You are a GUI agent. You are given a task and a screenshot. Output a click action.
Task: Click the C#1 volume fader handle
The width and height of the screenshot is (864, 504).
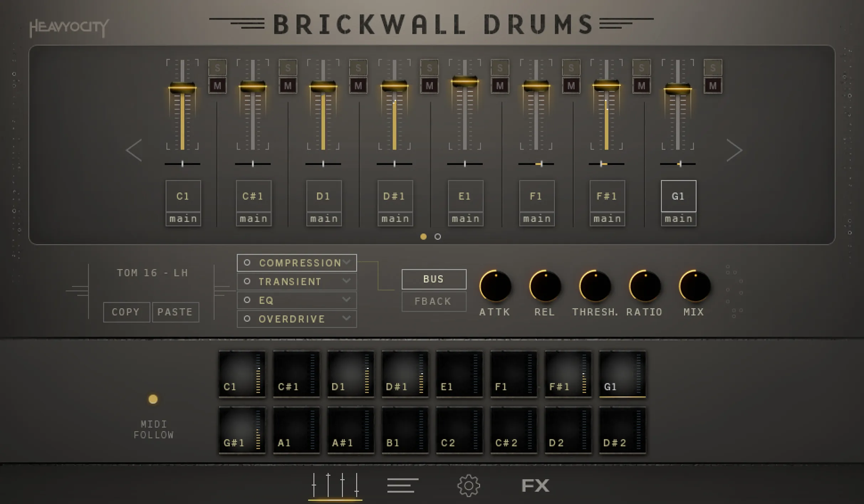tap(253, 86)
